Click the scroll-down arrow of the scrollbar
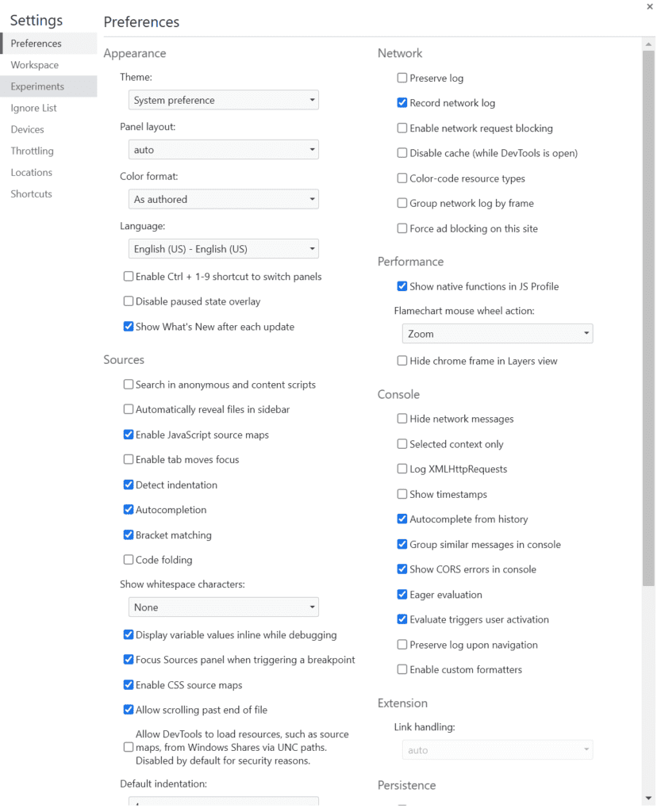Viewport: 661px width, 812px height. pos(649,798)
